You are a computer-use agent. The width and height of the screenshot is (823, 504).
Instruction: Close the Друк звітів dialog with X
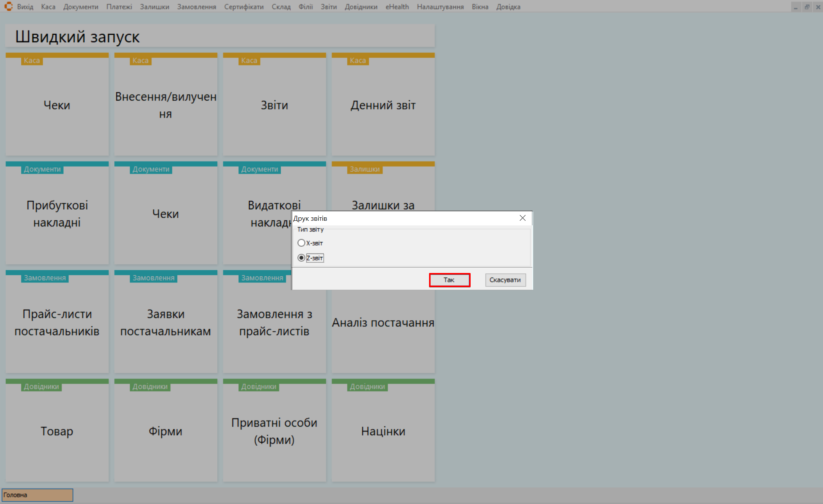point(522,218)
